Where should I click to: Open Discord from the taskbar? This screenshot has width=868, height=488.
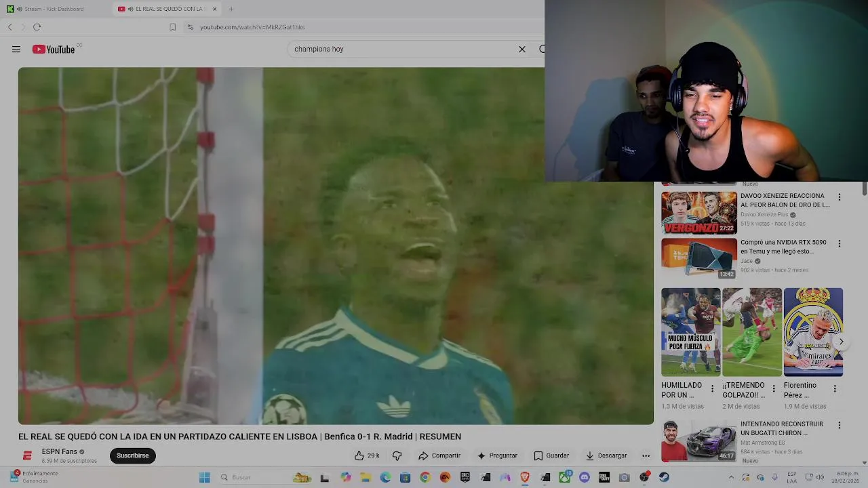click(x=585, y=477)
